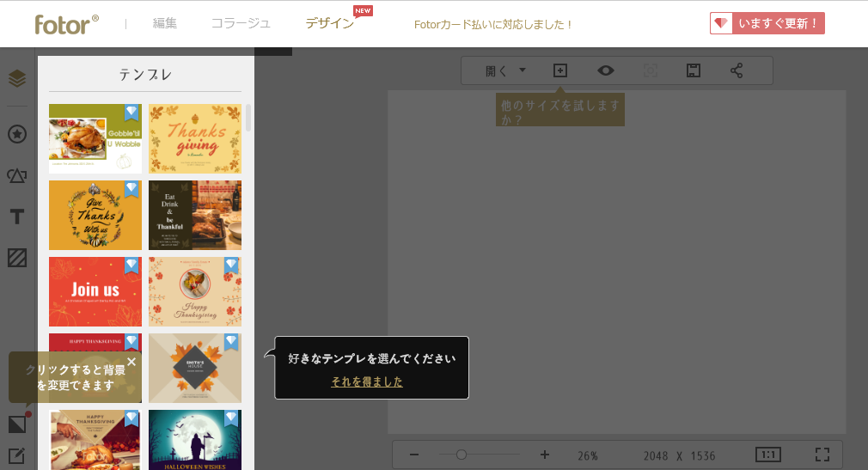Click the それを得ました link
Screen dimensions: 868x470
tap(366, 381)
